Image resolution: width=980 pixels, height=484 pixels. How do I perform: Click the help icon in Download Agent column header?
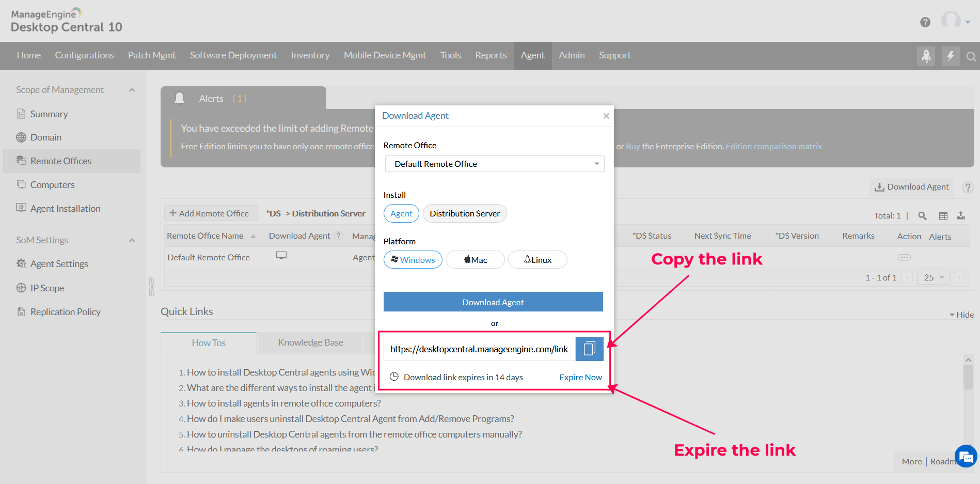coord(339,236)
